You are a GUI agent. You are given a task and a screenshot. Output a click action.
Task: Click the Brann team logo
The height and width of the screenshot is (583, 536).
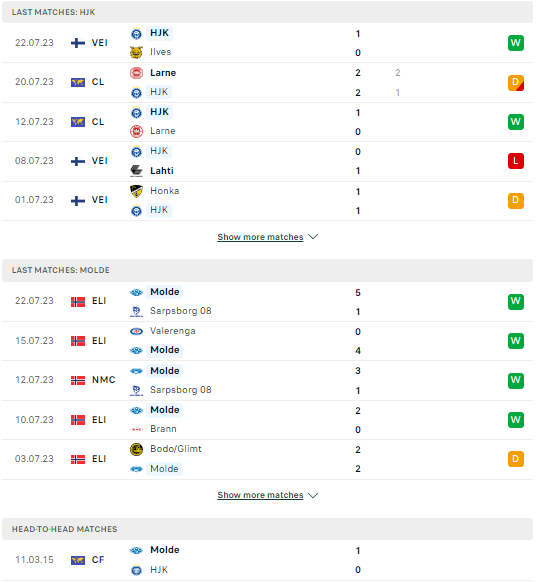136,429
